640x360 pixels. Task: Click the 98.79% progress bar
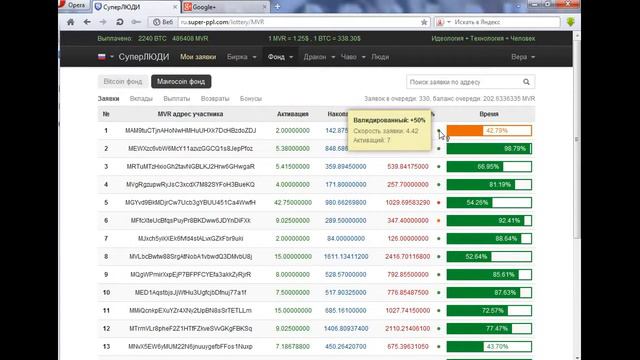(x=489, y=149)
